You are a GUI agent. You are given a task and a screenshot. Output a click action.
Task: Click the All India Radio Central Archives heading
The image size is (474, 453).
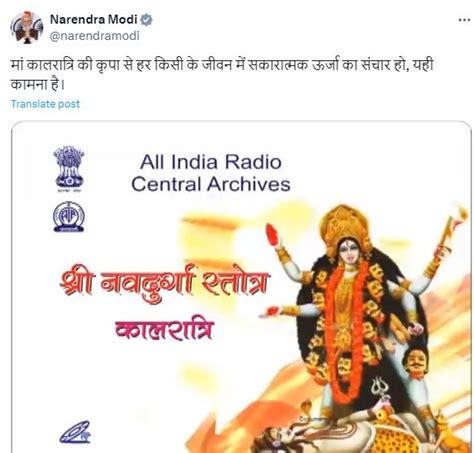point(211,173)
